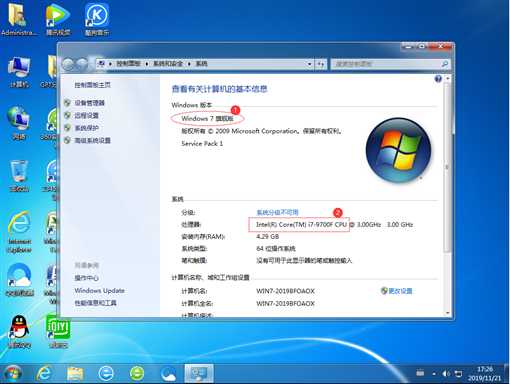The height and width of the screenshot is (384, 510).
Task: Open the Kugou Music desktop icon
Action: pyautogui.click(x=97, y=18)
